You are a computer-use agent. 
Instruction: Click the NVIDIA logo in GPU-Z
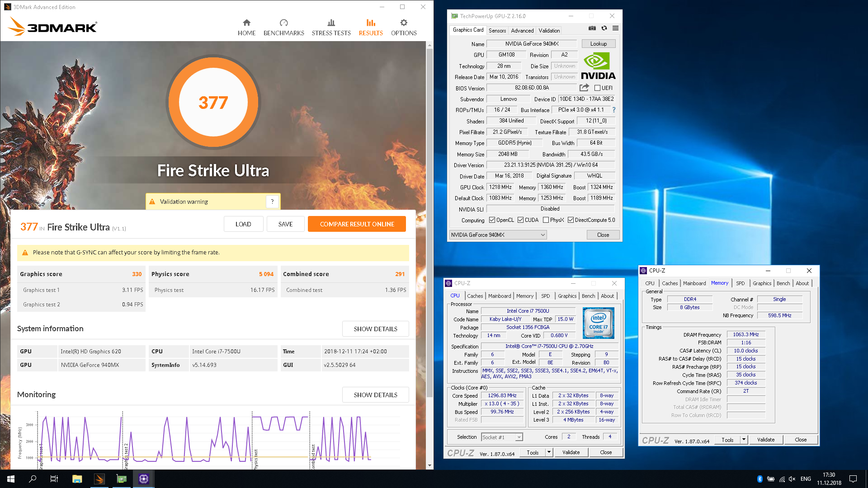(x=598, y=66)
